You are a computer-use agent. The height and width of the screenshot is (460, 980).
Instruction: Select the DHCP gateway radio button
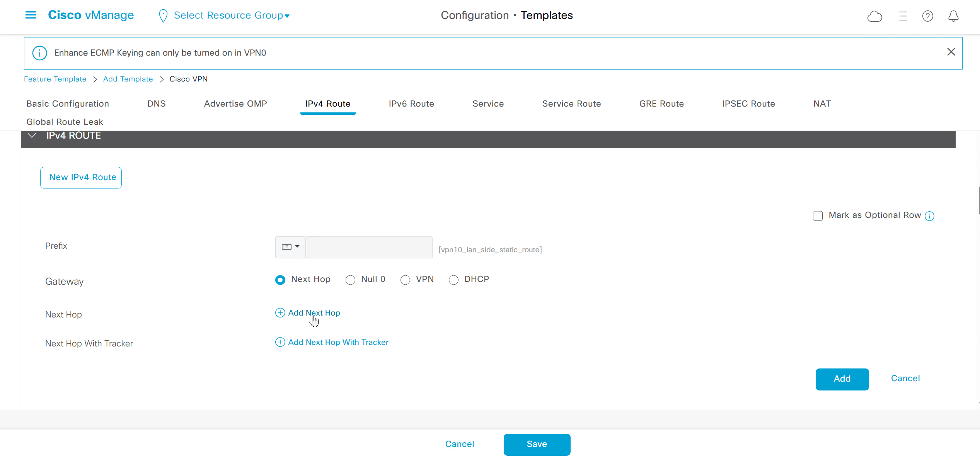pos(453,280)
